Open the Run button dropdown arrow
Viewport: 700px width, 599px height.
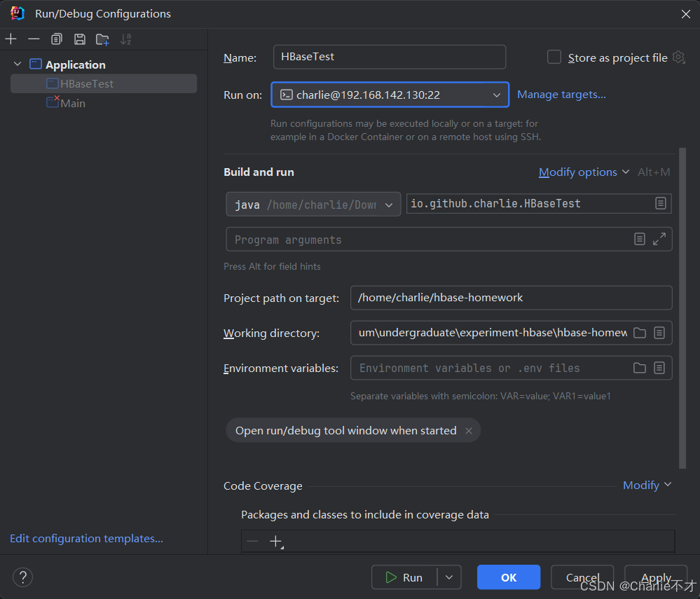coord(449,577)
